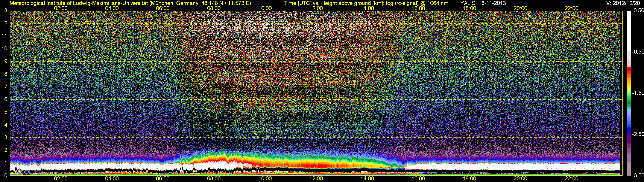644x182 pixels.
Task: Click the '16:00' tick on the bottom time axis
Action: [418, 179]
